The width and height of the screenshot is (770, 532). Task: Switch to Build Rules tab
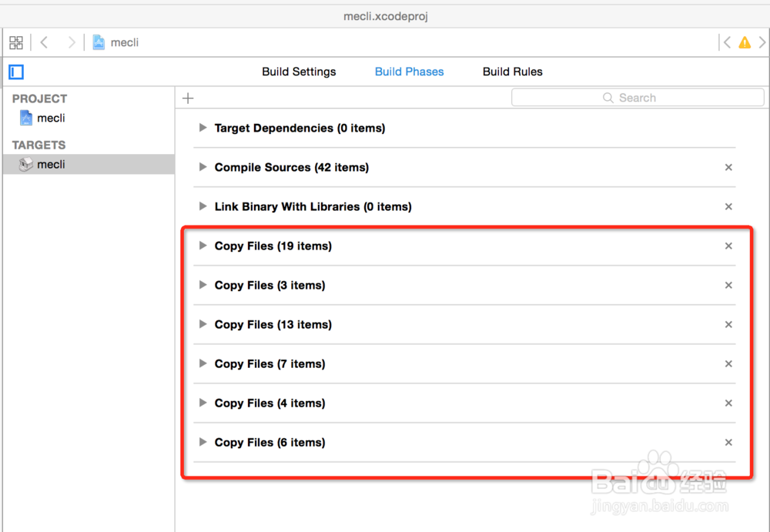pos(512,72)
